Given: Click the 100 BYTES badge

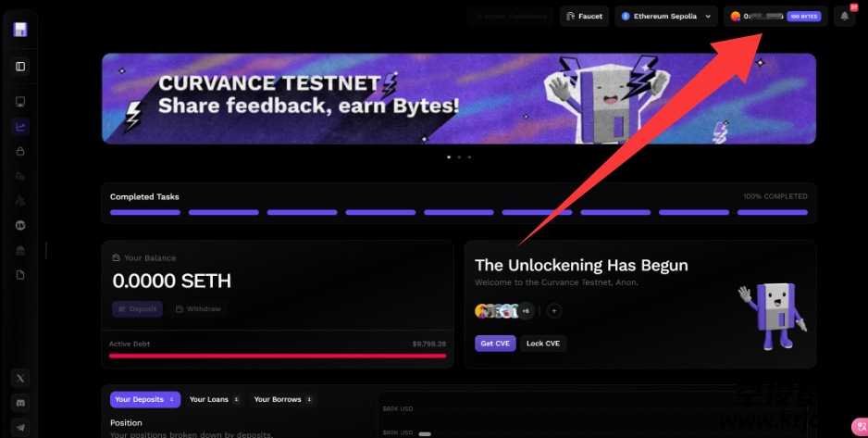Looking at the screenshot, I should coord(804,17).
